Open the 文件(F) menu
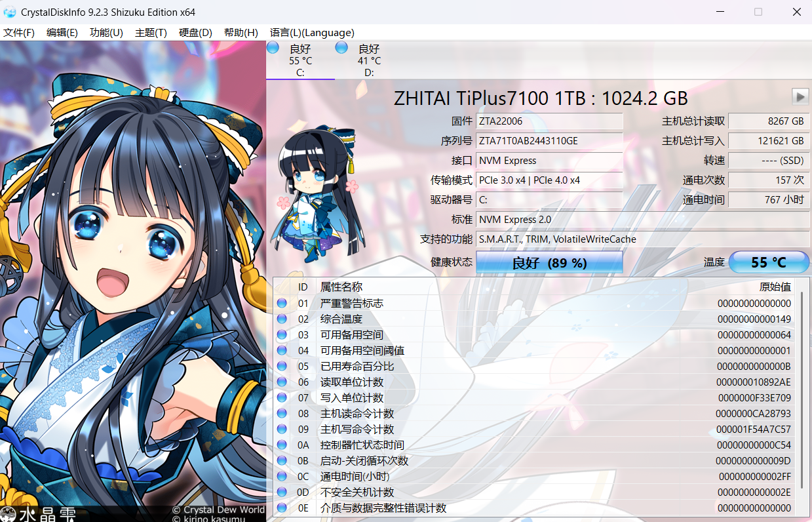The image size is (812, 522). (19, 33)
